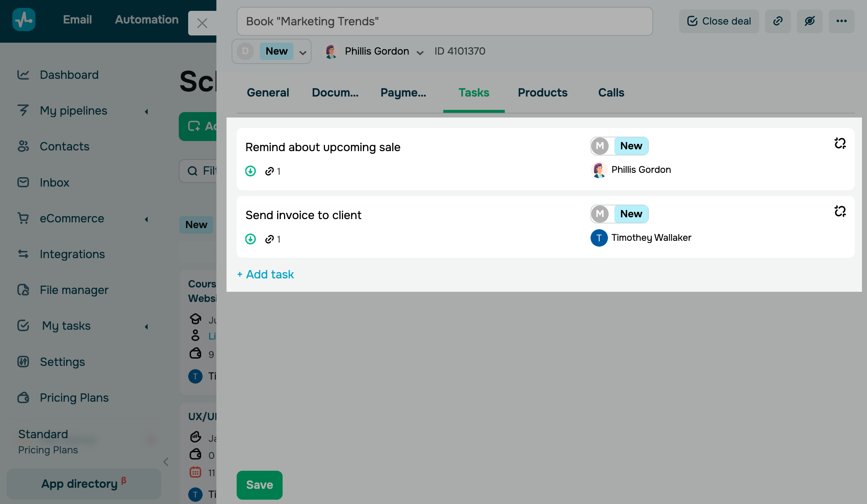Click the Close deal button
This screenshot has width=867, height=504.
[x=719, y=21]
